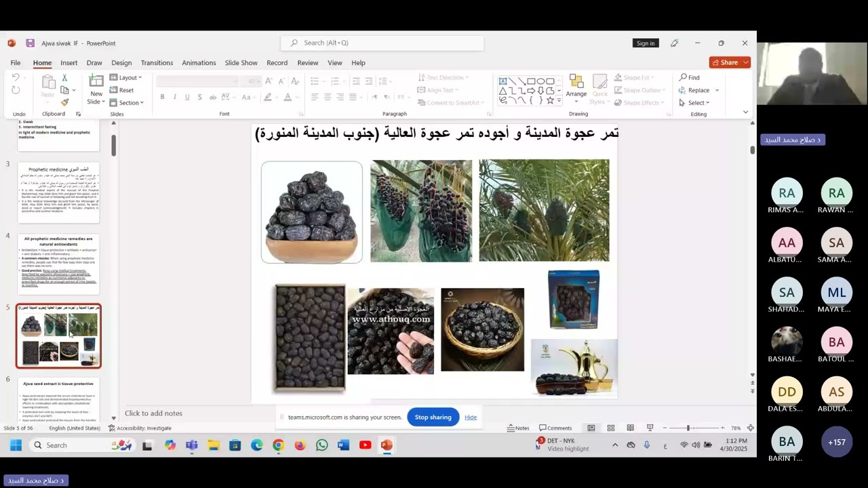Open the File menu tab
This screenshot has height=488, width=868.
point(15,62)
